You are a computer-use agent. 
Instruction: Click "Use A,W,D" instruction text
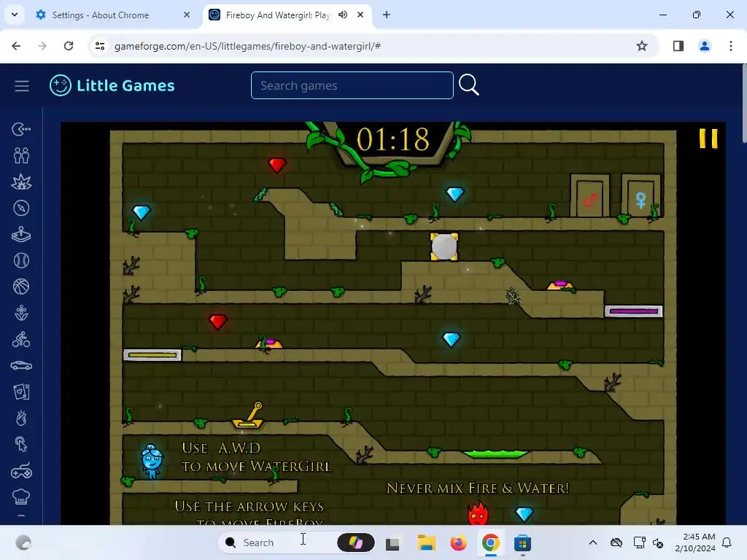click(222, 448)
